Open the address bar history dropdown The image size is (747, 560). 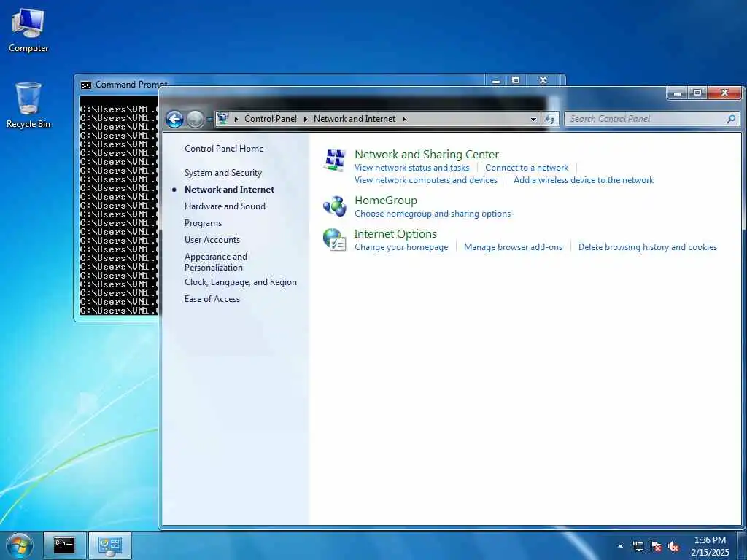[x=533, y=119]
